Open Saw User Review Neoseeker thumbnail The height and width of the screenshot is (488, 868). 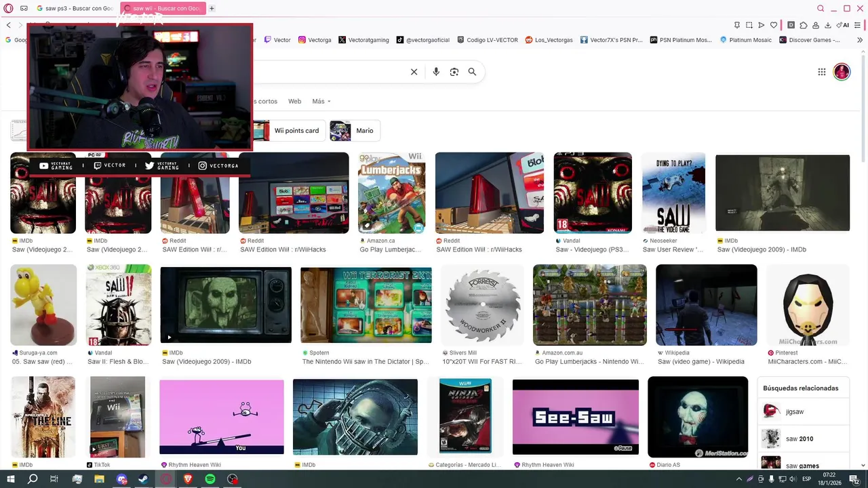click(673, 193)
